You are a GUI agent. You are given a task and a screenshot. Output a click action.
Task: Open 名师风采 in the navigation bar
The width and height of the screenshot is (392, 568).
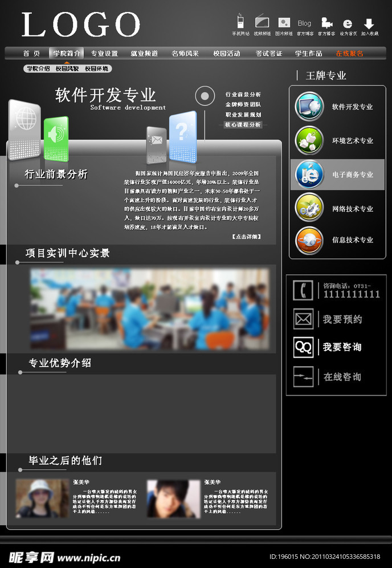point(185,53)
